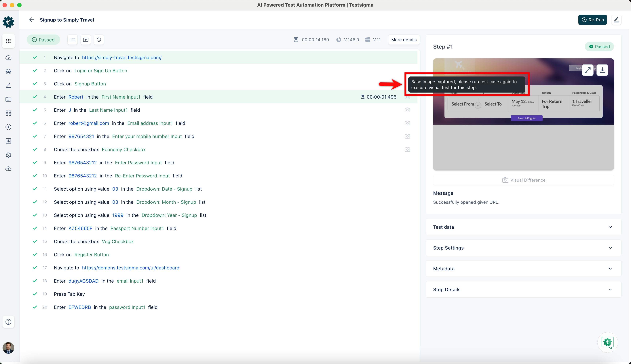Click the Veg Checkbox element name
The image size is (631, 364).
pyautogui.click(x=118, y=242)
